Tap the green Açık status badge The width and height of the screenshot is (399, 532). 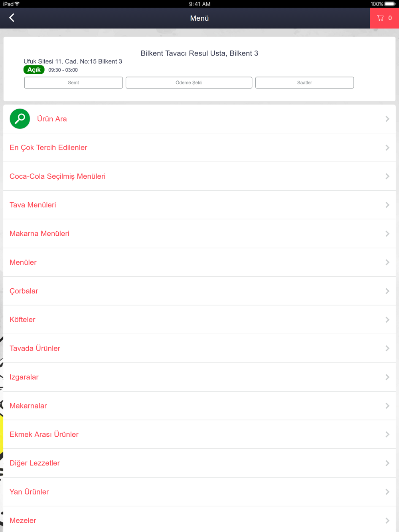[34, 70]
